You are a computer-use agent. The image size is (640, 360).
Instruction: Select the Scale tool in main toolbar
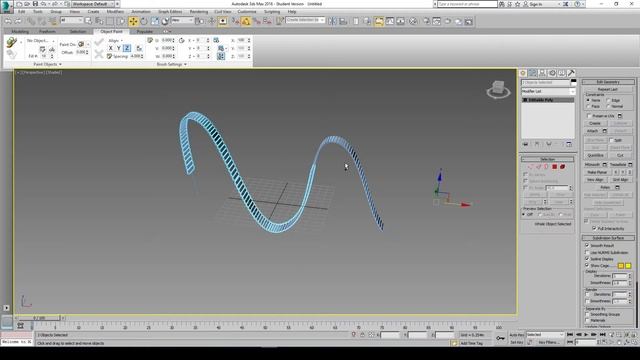pos(155,21)
